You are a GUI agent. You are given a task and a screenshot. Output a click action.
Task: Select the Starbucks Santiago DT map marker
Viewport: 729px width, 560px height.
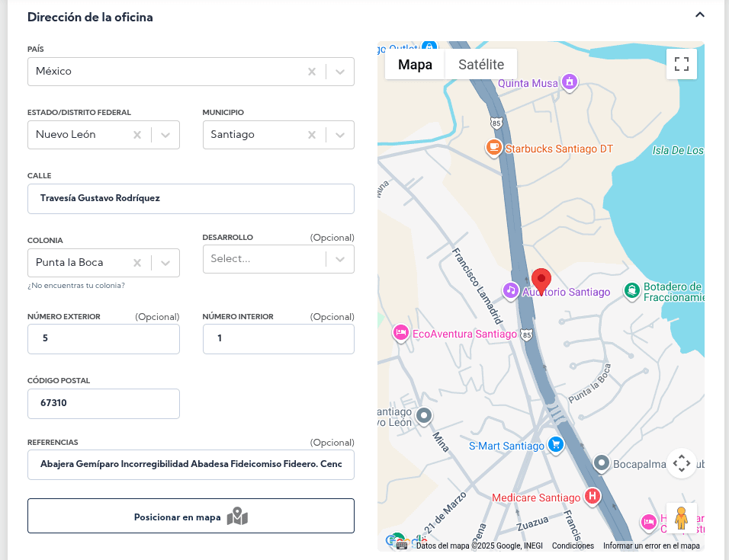[x=494, y=148]
